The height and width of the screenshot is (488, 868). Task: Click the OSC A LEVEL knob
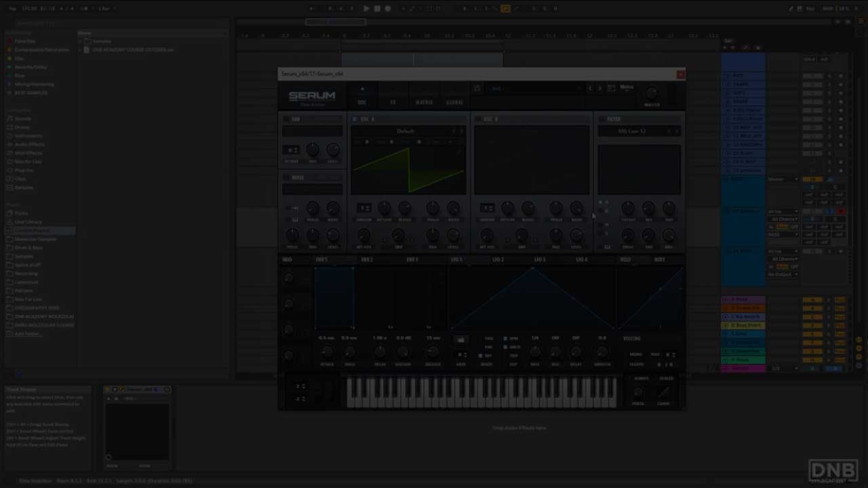pyautogui.click(x=453, y=236)
